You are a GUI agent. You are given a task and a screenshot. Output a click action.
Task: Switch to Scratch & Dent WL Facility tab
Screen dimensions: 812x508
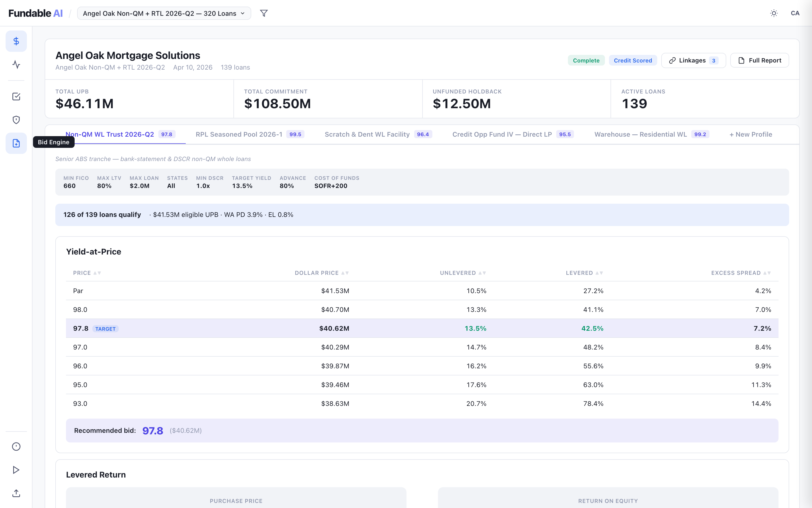(x=378, y=134)
